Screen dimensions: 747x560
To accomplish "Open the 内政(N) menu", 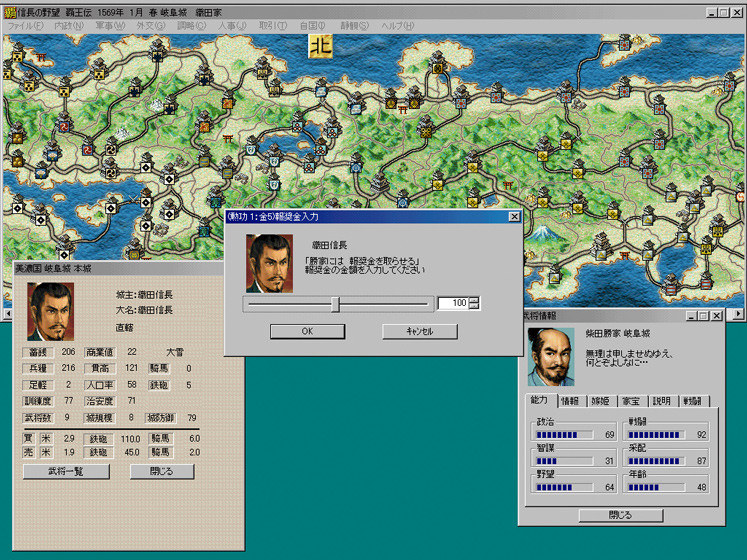I will pos(69,26).
